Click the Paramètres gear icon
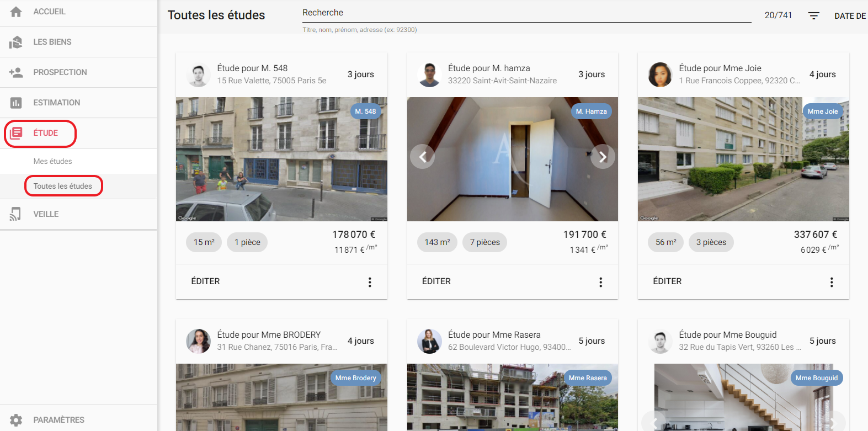 point(16,420)
